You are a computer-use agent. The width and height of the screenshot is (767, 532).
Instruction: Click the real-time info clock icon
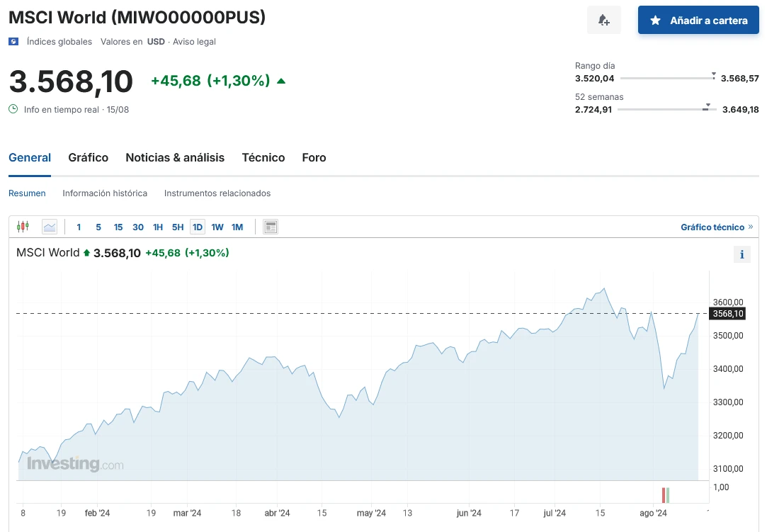click(13, 109)
